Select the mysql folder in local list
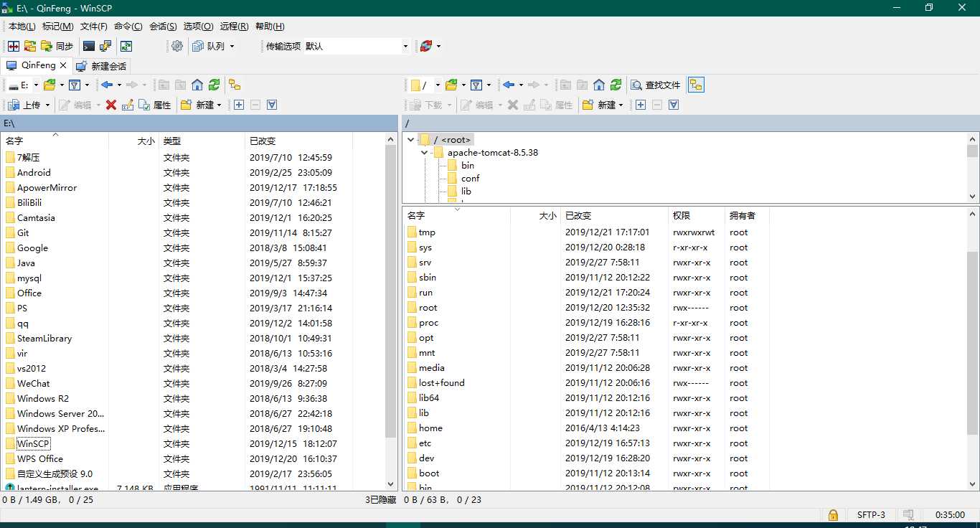The image size is (980, 528). click(29, 278)
